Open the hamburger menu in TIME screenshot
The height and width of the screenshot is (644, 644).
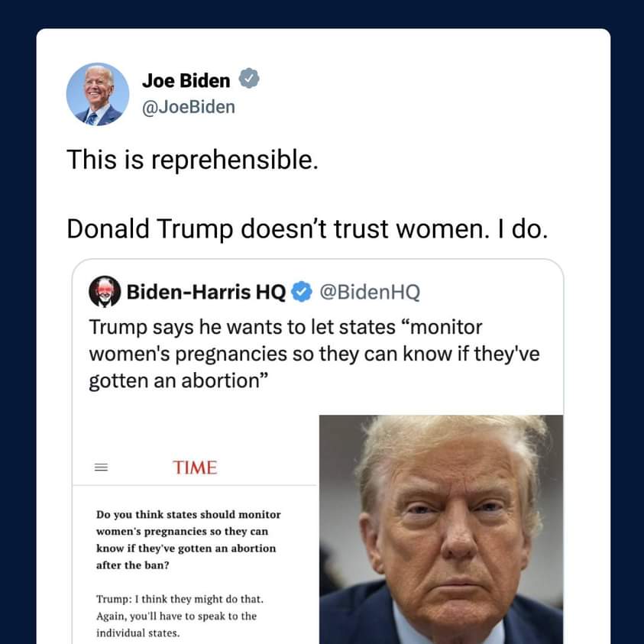(x=102, y=468)
